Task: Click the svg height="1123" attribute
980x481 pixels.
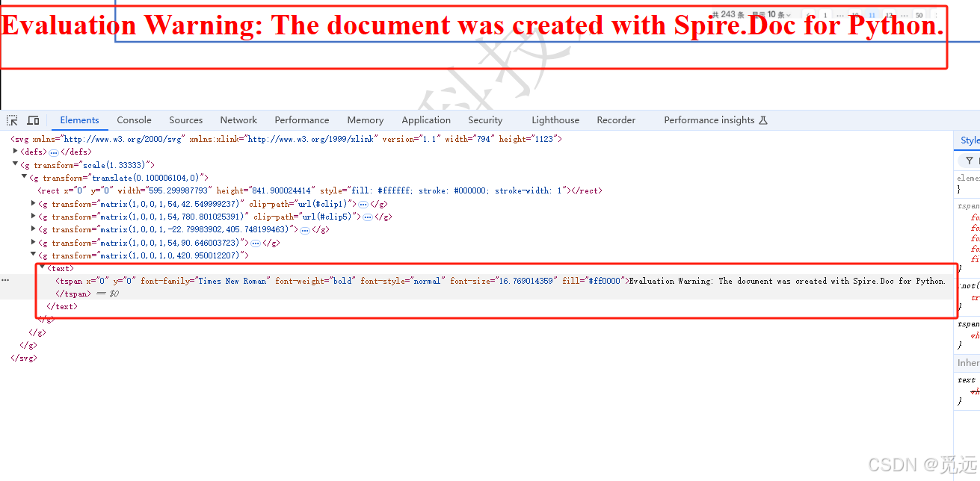Action: coord(528,139)
